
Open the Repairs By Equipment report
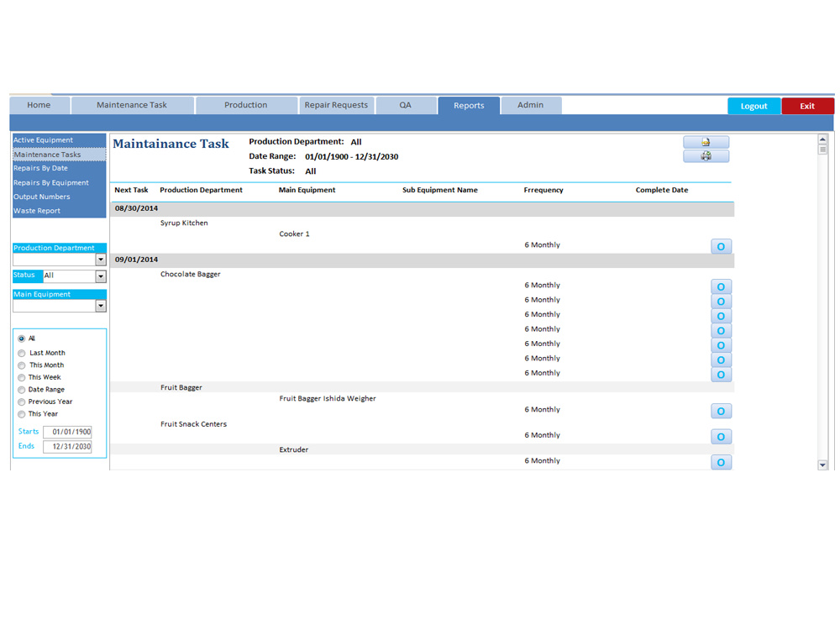59,182
